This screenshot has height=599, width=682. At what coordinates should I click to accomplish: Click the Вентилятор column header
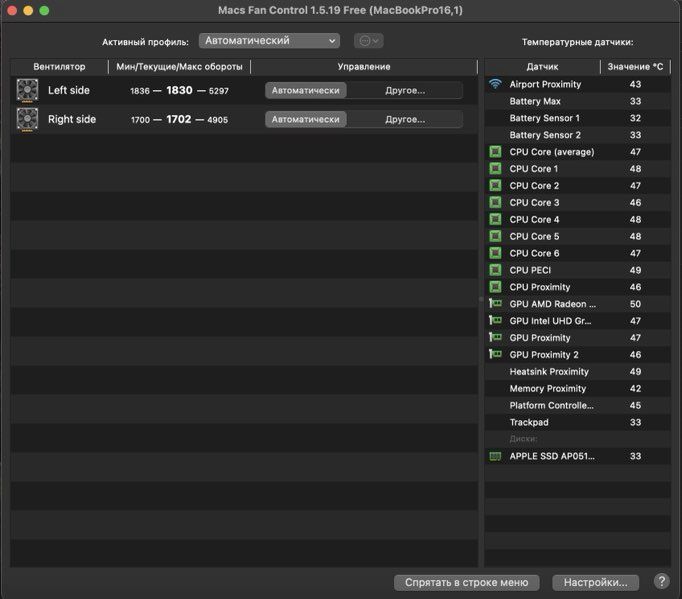(x=59, y=67)
